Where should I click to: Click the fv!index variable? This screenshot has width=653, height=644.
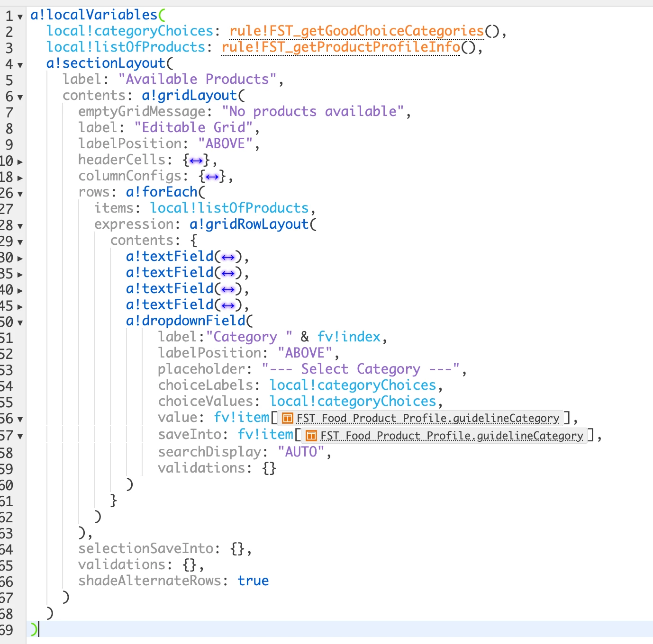coord(349,337)
